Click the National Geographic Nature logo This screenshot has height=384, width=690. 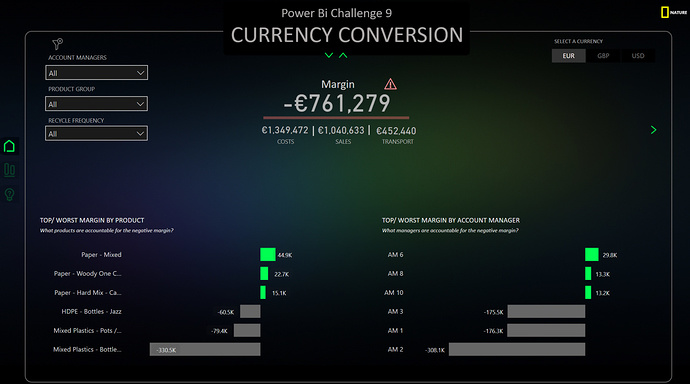(x=674, y=12)
